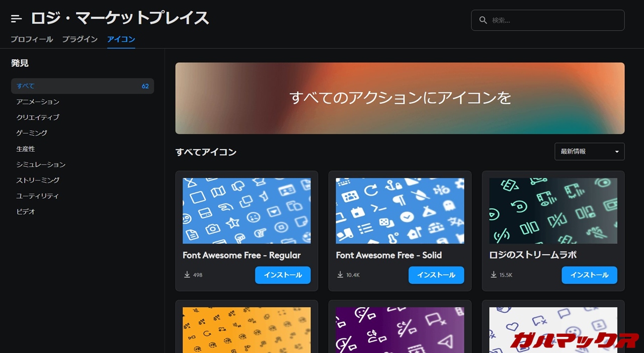Filter by ゲーミング category
Viewport: 644px width, 353px height.
pos(32,133)
